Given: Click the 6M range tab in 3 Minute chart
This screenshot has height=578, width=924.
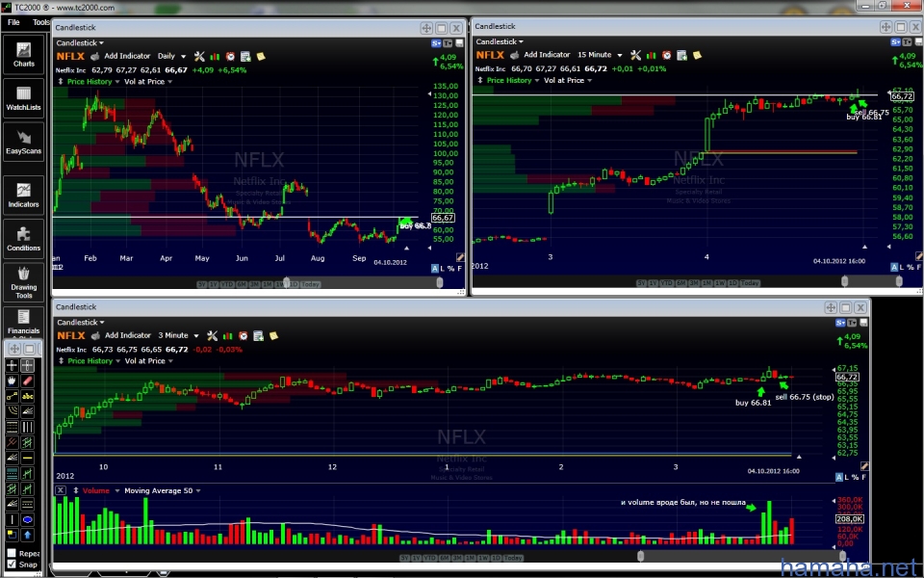Looking at the screenshot, I should [x=445, y=558].
